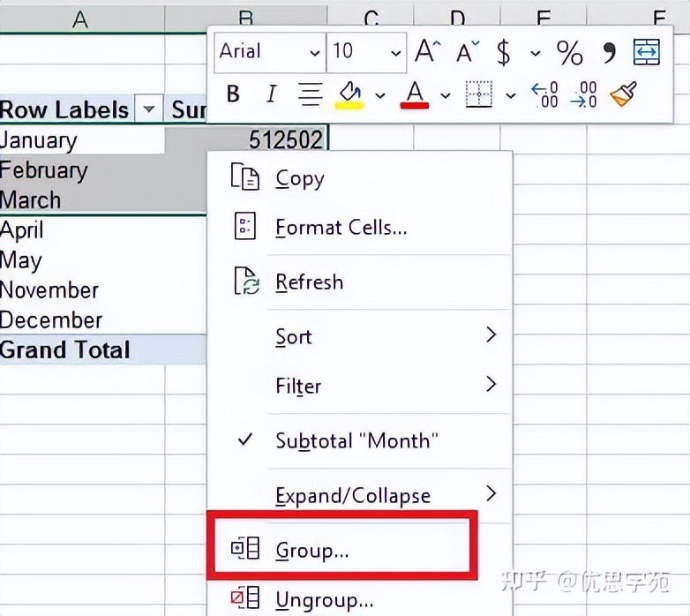
Task: Open the Borders dropdown arrow
Action: [x=511, y=95]
